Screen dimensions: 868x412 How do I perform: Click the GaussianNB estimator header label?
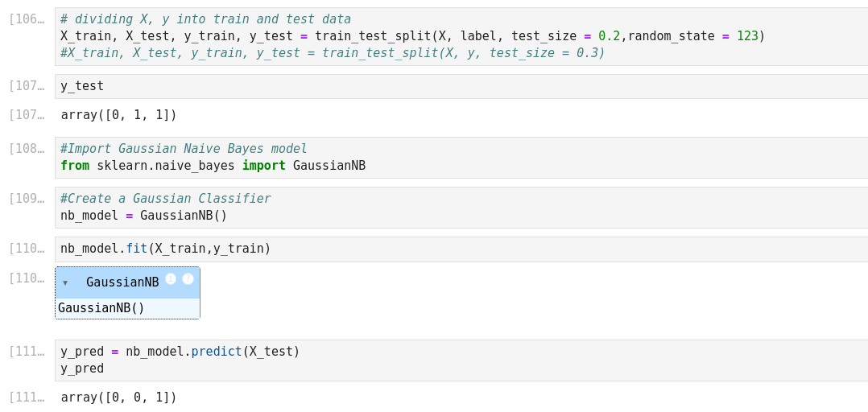[x=122, y=282]
